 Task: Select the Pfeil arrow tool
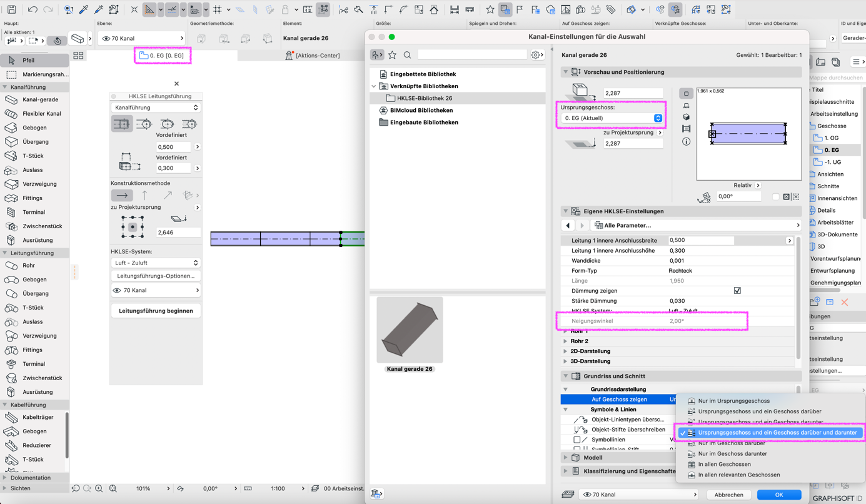(34, 61)
